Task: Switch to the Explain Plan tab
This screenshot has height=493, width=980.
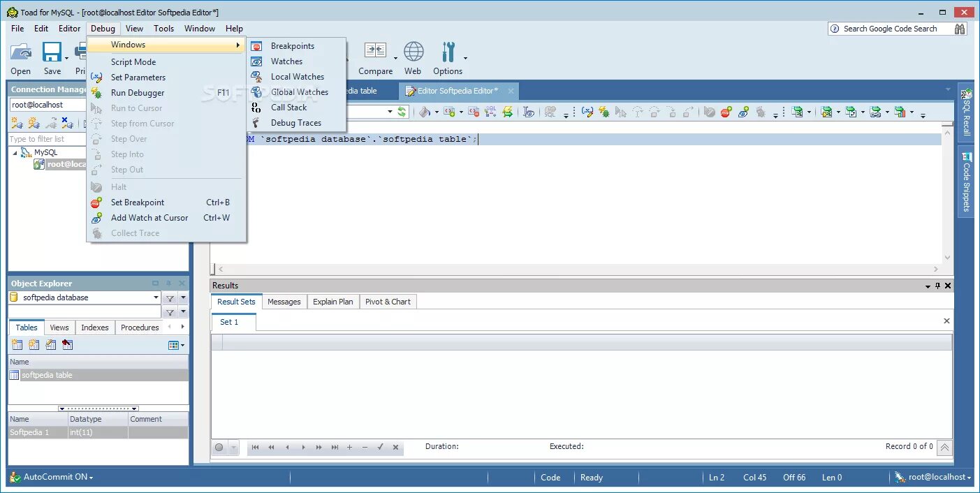Action: click(x=333, y=302)
